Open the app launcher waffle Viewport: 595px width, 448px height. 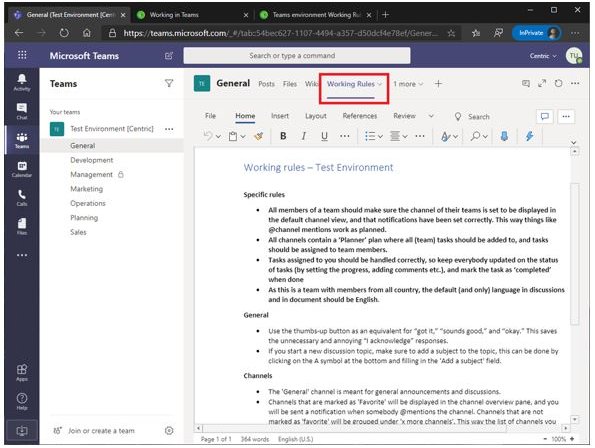(x=22, y=55)
